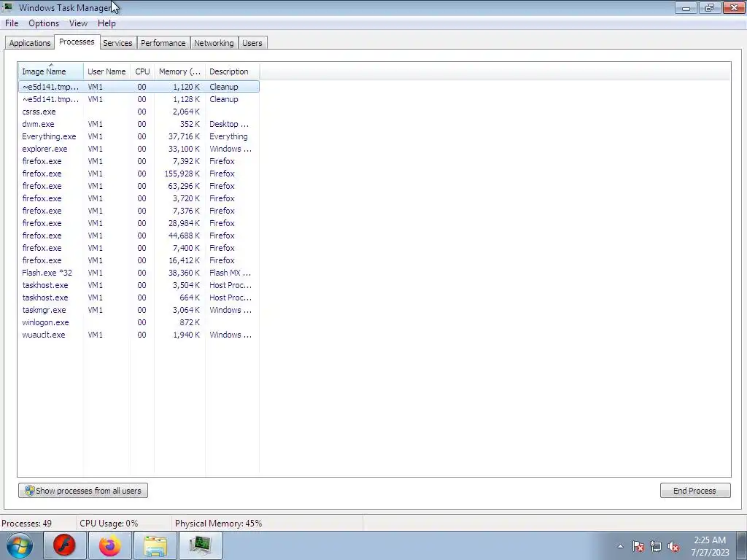The image size is (747, 560).
Task: Open Firefox from the taskbar
Action: click(110, 545)
